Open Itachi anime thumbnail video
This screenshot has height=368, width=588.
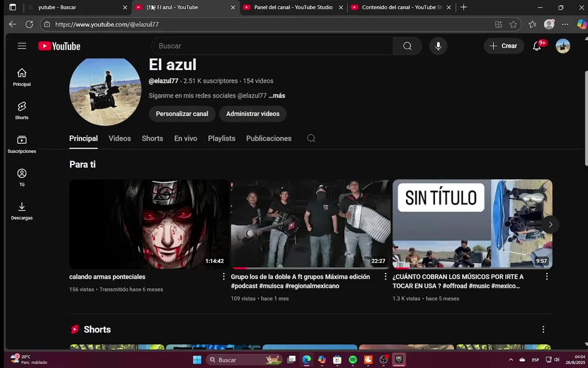149,224
